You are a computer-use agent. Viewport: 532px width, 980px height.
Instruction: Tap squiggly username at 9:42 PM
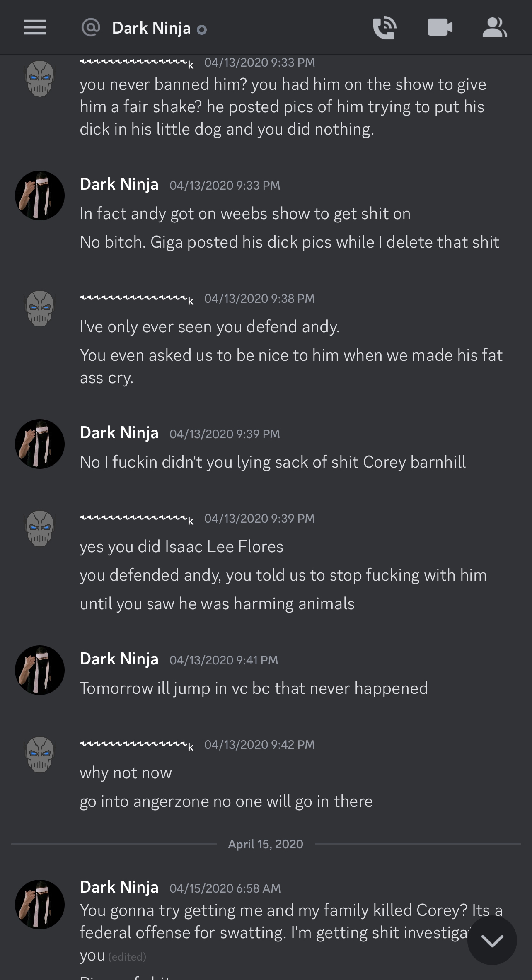click(x=137, y=745)
